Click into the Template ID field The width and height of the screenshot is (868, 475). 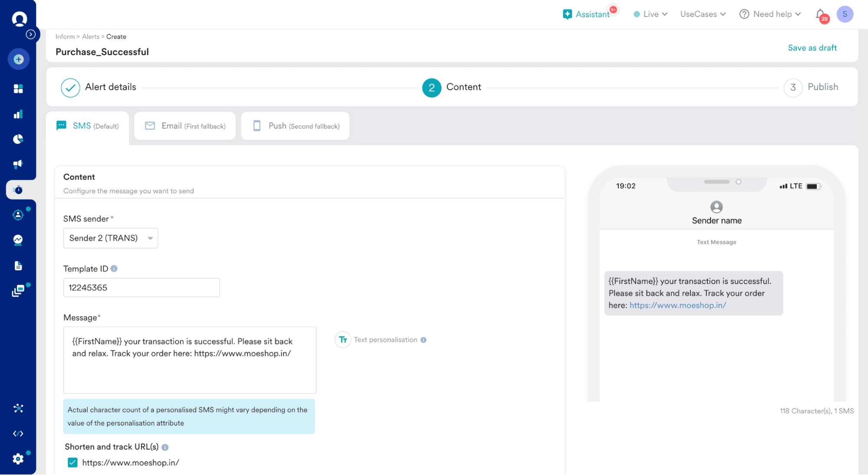coord(141,288)
